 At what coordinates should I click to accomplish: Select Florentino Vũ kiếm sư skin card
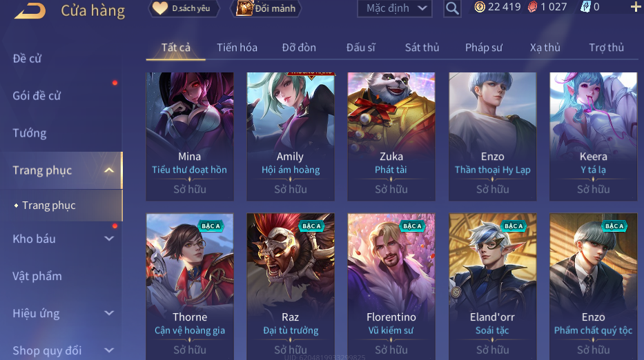pos(391,286)
